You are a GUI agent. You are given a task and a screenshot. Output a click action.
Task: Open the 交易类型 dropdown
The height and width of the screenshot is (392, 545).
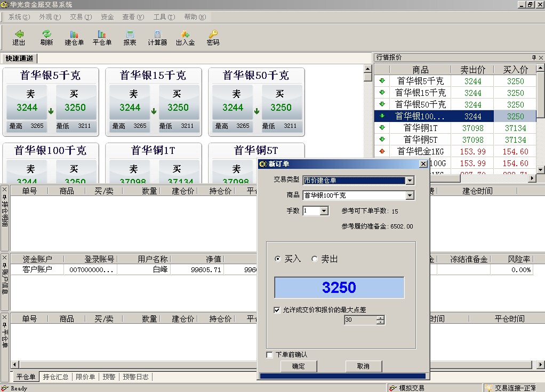[410, 181]
